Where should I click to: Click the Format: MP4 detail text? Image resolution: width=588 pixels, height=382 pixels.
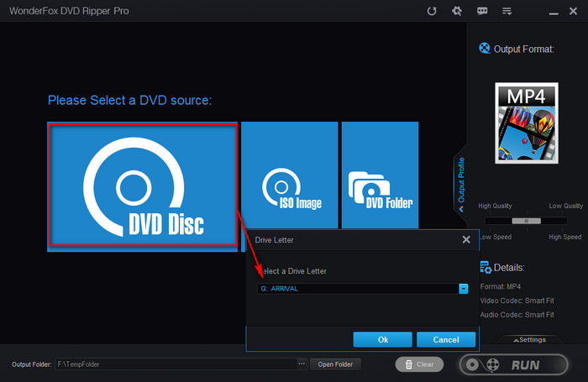tap(501, 286)
